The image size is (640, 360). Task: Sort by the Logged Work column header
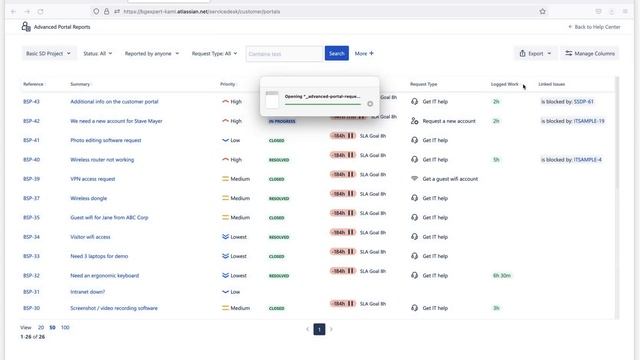click(x=504, y=84)
